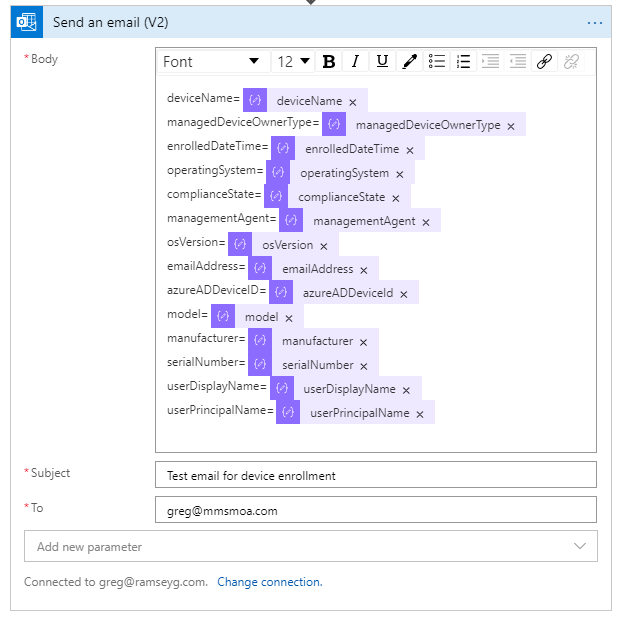Viewport: 620px width, 625px height.
Task: Remove the deviceName dynamic content token
Action: (x=353, y=102)
